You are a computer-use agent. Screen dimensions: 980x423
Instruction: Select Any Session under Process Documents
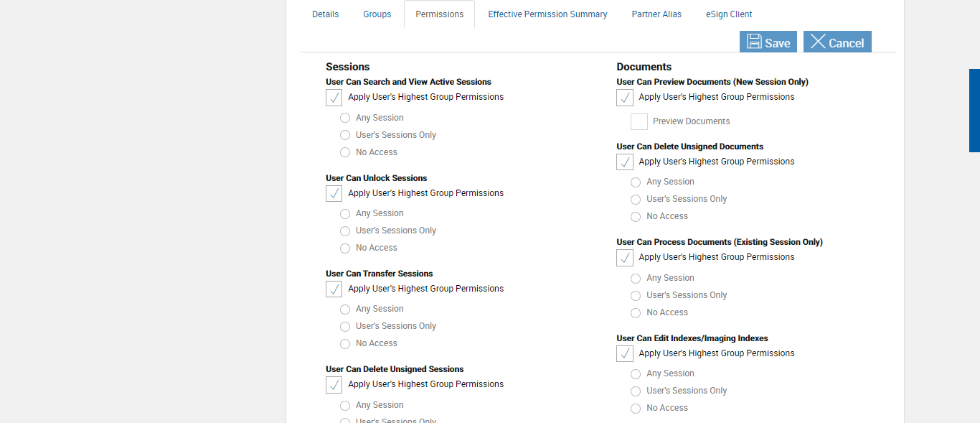point(636,279)
